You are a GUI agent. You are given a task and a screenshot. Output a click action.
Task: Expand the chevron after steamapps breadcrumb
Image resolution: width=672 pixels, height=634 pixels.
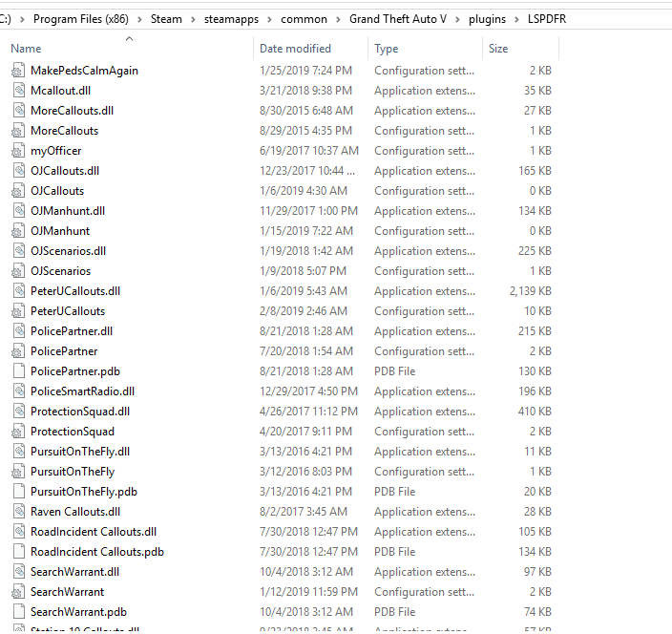point(269,20)
